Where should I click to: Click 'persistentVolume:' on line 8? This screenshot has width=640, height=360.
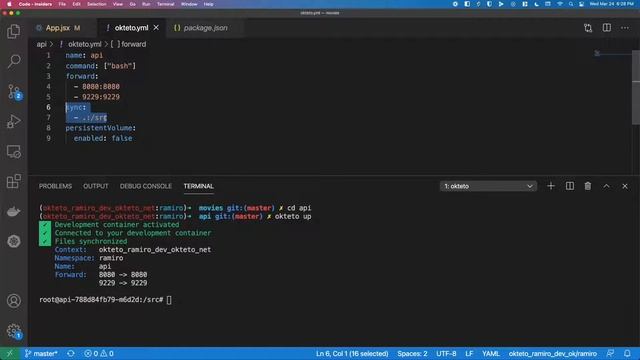(x=100, y=128)
